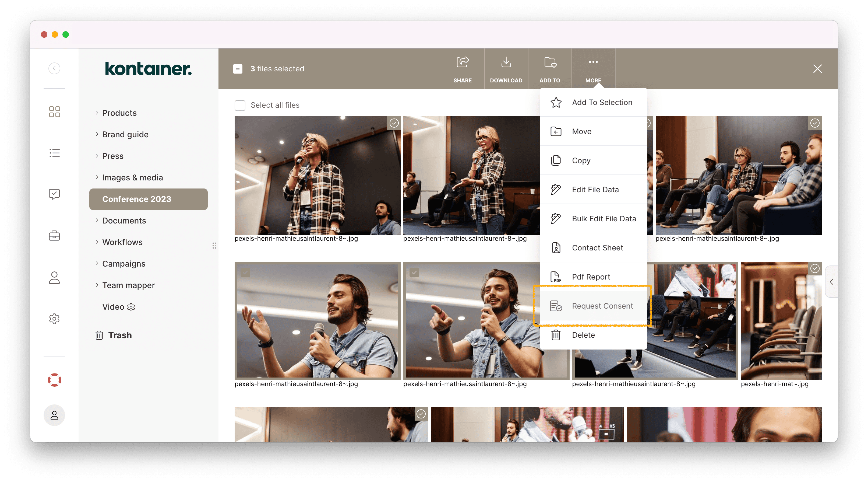Click the briefcase icon in the sidebar

54,235
